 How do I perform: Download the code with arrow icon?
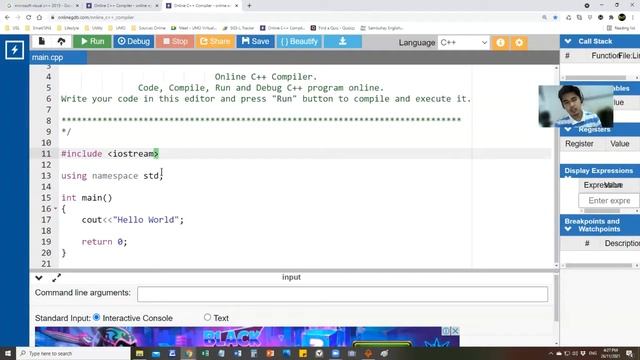pos(342,41)
